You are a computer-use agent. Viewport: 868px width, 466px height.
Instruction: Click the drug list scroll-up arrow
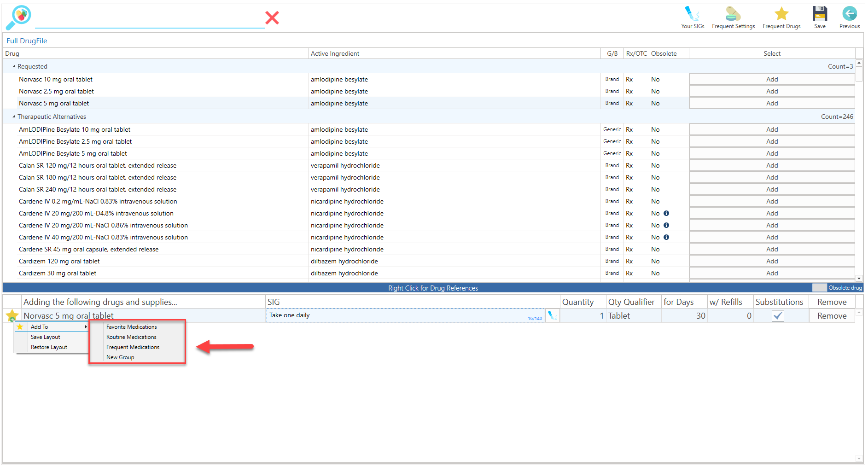(x=859, y=63)
